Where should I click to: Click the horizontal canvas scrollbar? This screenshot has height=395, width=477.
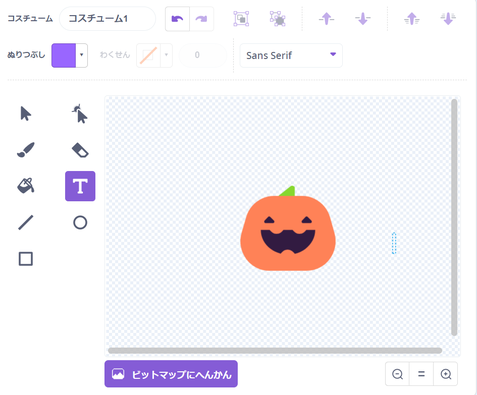tap(275, 351)
